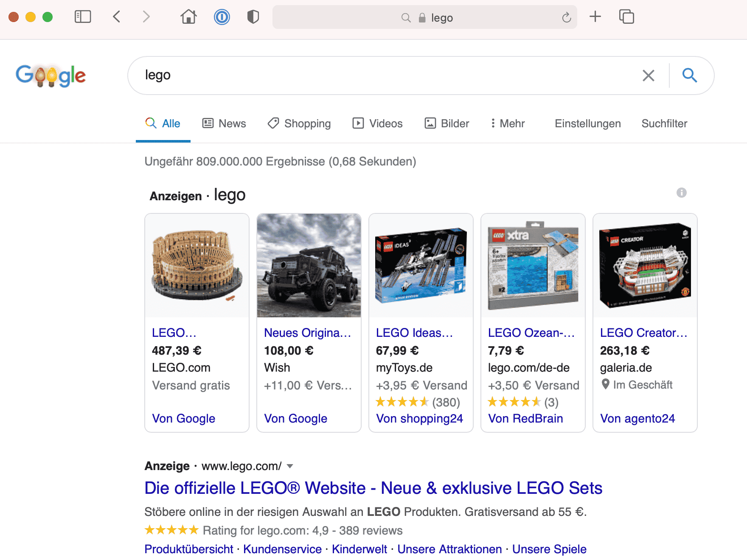Go back to previous page
Viewport: 747px width, 560px height.
coord(117,17)
